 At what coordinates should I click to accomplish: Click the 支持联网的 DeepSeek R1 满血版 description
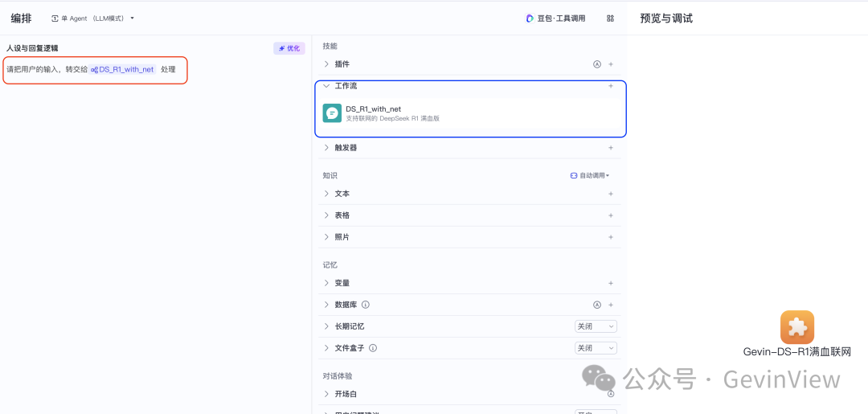click(392, 118)
